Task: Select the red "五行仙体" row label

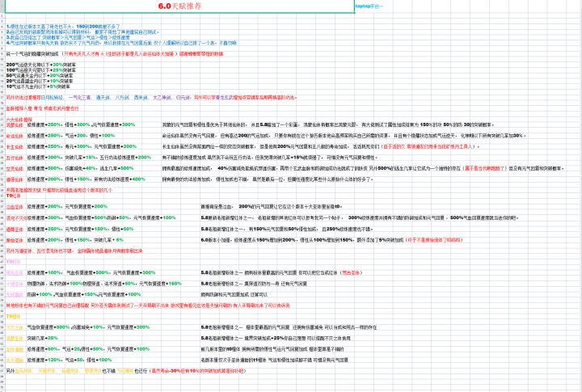Action: pos(15,158)
